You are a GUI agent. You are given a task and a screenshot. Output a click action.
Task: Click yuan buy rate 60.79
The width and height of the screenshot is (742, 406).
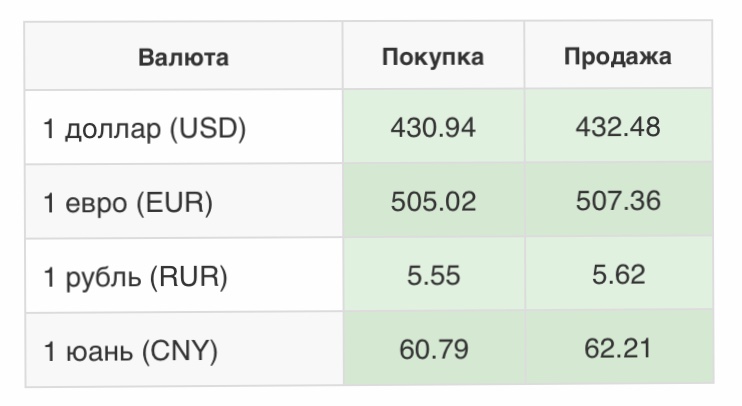(x=433, y=350)
